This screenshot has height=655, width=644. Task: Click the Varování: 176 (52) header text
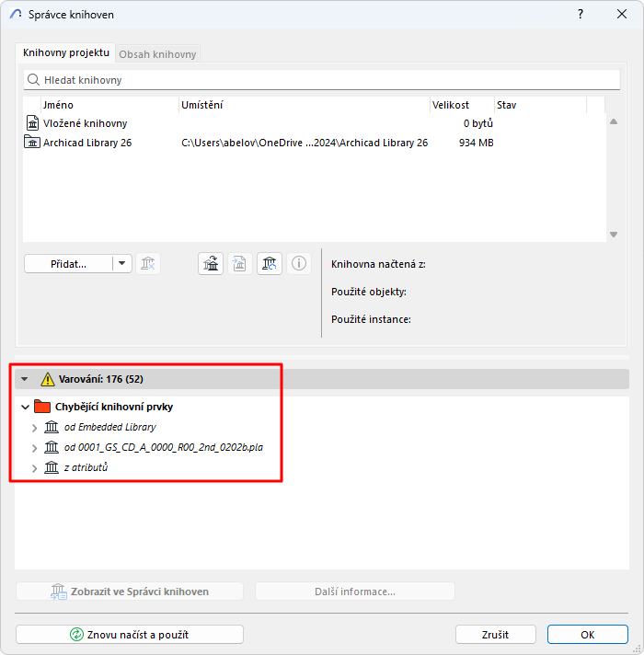click(x=101, y=379)
